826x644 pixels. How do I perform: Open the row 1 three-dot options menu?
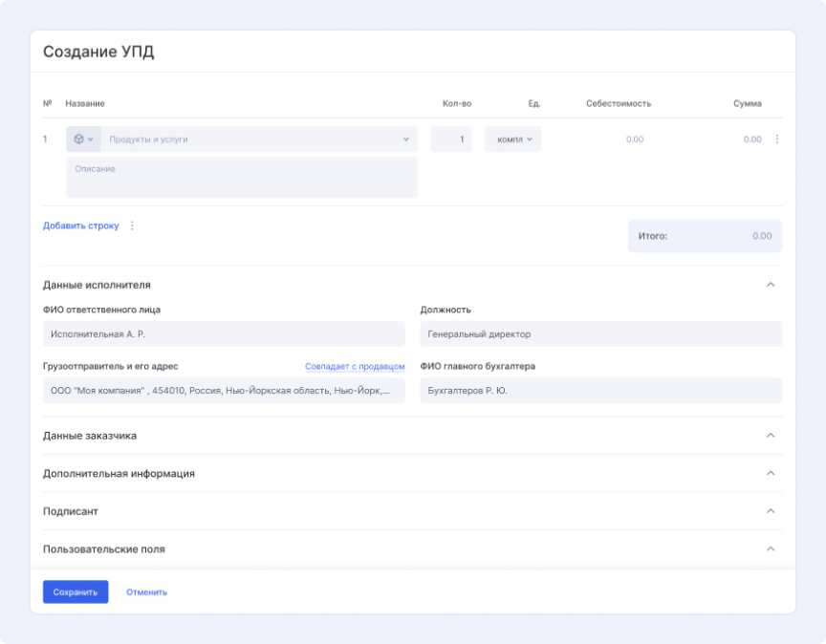pyautogui.click(x=776, y=140)
